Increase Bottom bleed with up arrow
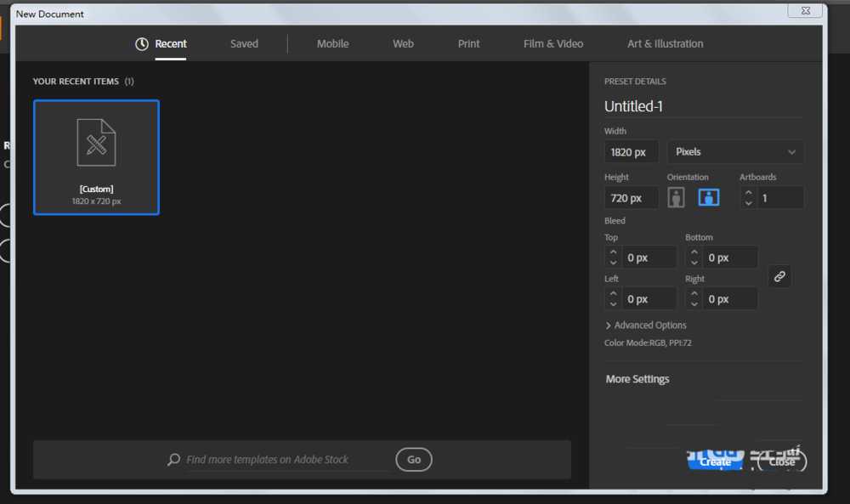Screen dimensions: 850x504 pos(694,252)
